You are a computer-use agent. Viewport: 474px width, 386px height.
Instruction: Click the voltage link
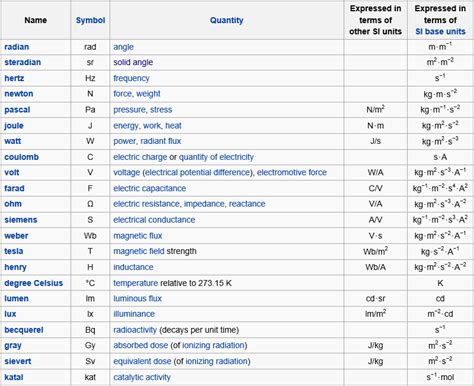[x=127, y=172]
